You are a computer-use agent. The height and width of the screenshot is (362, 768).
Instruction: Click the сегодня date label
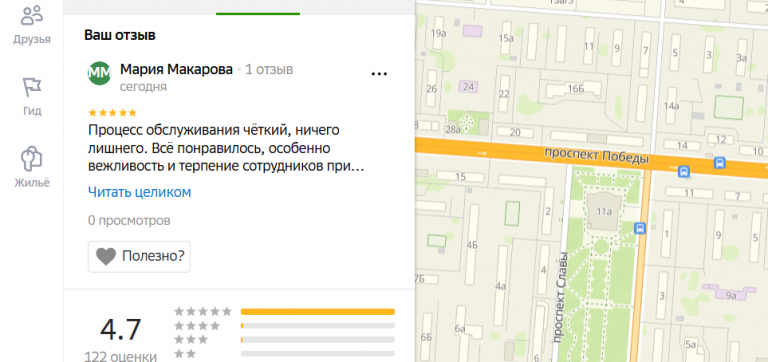pyautogui.click(x=143, y=87)
